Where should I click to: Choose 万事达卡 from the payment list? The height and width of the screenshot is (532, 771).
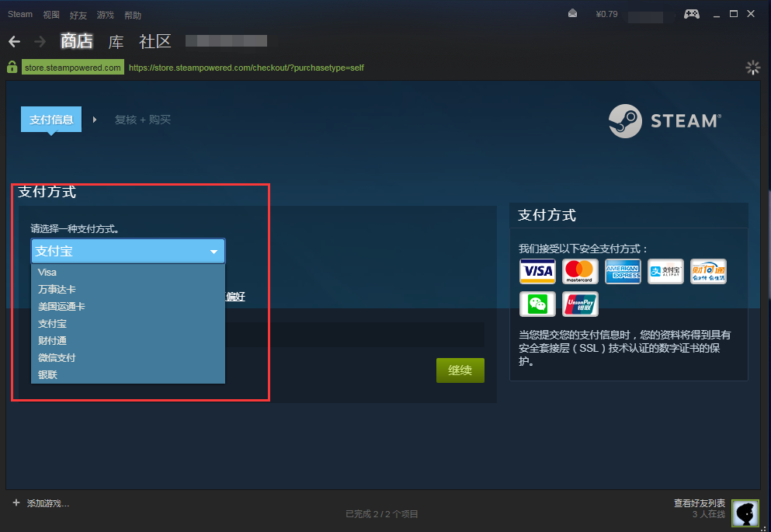[128, 290]
